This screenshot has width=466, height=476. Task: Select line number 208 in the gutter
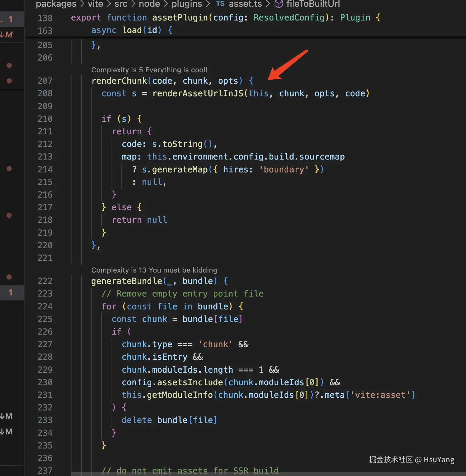pos(45,93)
